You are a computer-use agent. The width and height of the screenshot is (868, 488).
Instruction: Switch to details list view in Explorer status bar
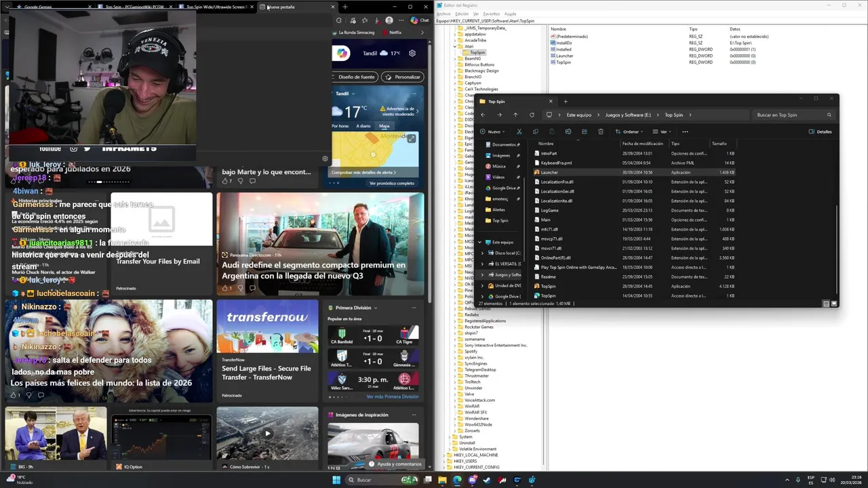point(827,304)
